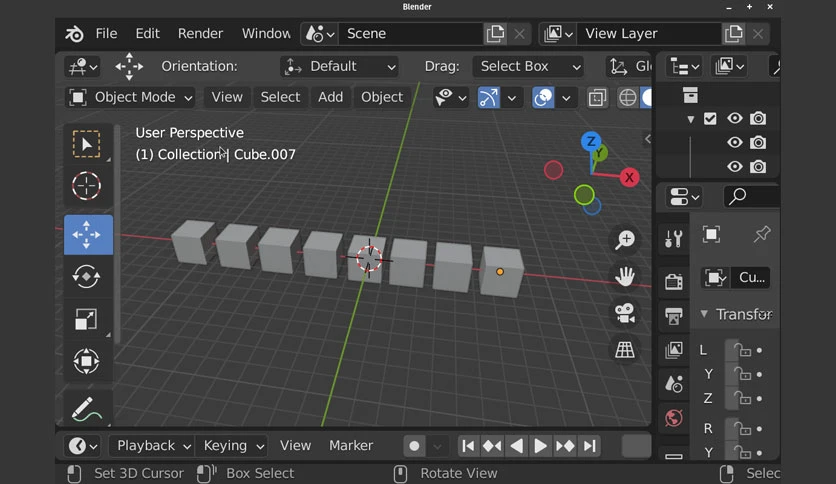Open the viewport Add menu
Screen dimensions: 836x484
(331, 97)
